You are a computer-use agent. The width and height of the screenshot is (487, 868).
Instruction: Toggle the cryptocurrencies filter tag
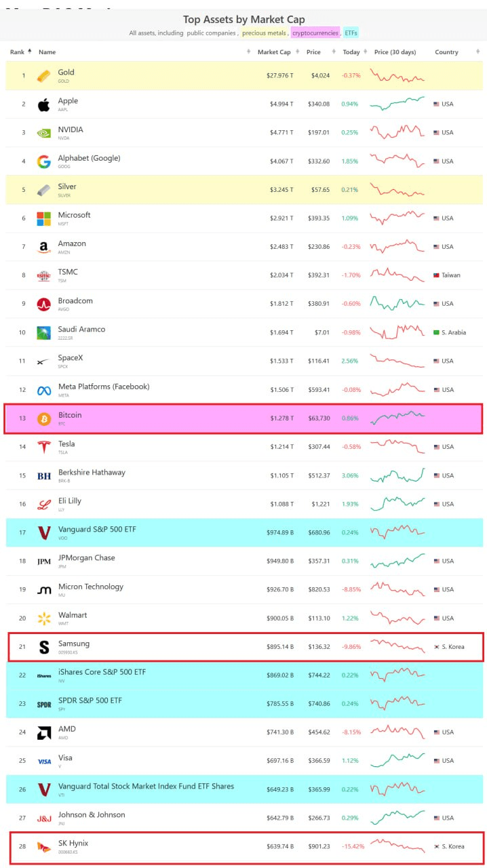(315, 33)
